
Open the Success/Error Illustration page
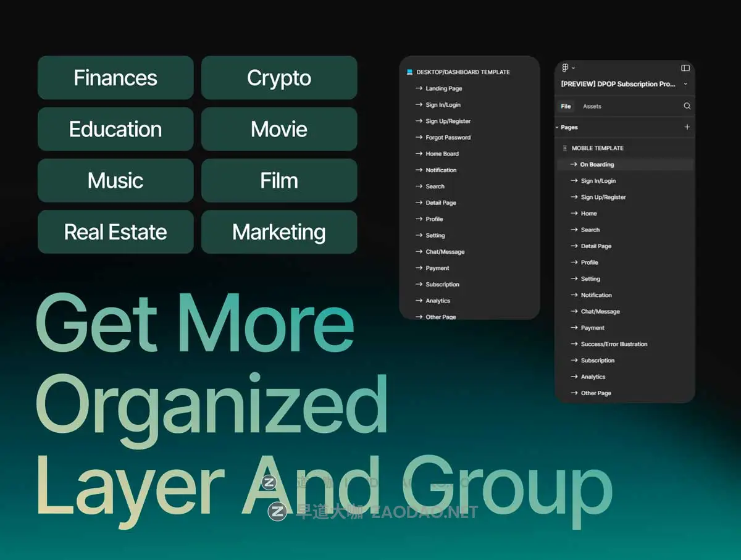(x=614, y=345)
